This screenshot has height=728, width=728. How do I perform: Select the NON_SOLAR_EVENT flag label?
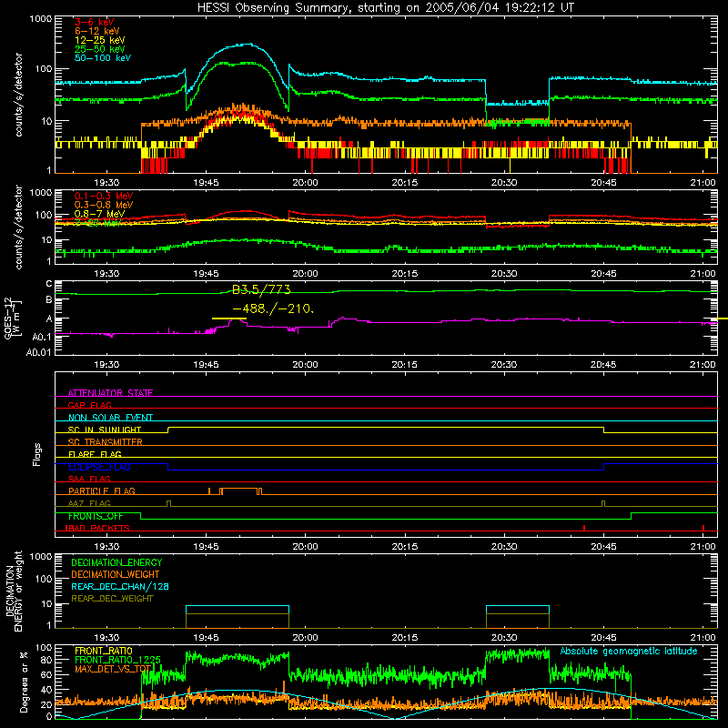[110, 418]
